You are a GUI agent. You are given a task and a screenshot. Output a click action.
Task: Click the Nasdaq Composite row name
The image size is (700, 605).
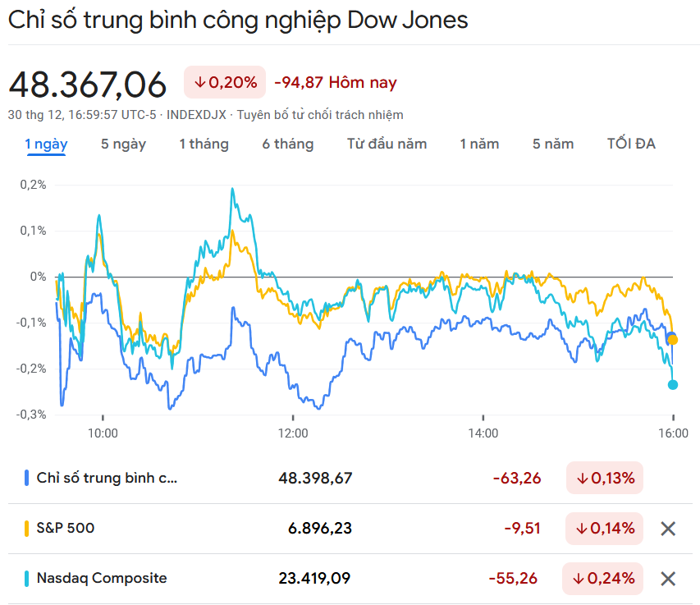(x=102, y=578)
